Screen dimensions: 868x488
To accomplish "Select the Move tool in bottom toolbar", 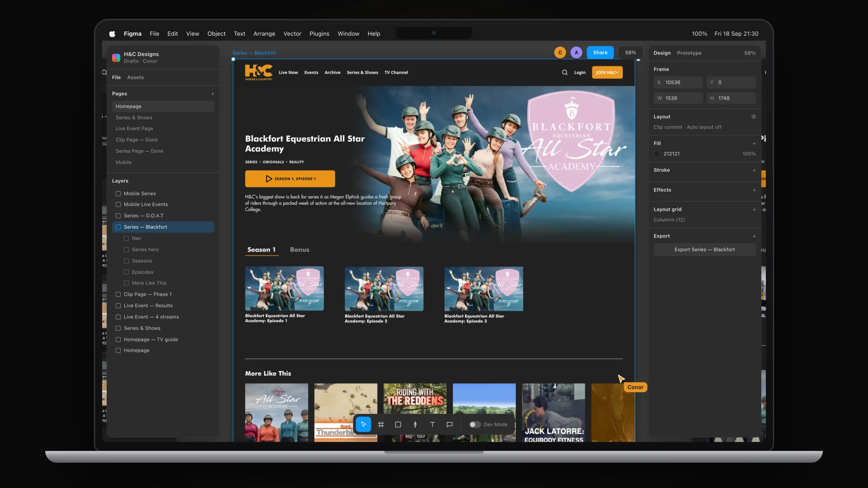I will 363,424.
